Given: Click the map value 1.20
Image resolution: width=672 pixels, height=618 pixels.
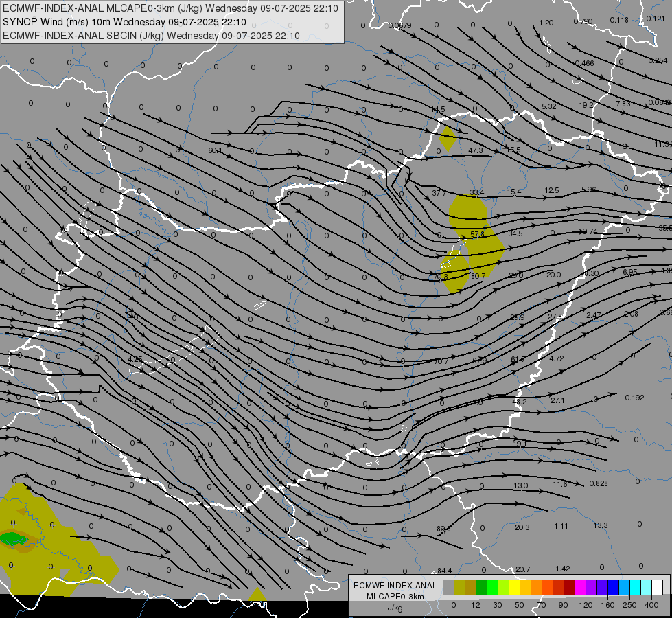Looking at the screenshot, I should pos(546,23).
